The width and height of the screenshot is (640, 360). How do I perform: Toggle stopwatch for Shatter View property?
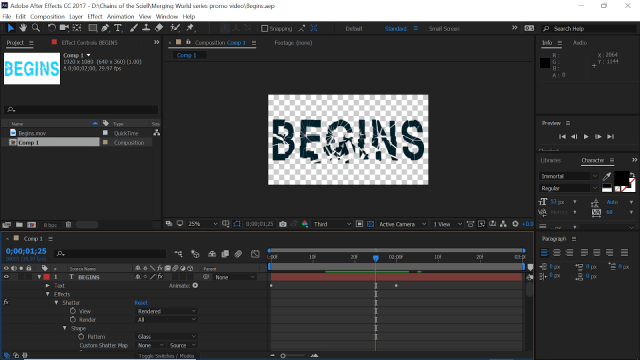tap(73, 311)
